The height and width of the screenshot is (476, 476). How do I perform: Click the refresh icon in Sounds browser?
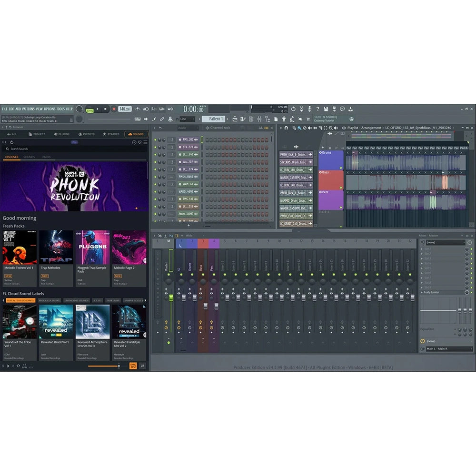click(x=11, y=142)
